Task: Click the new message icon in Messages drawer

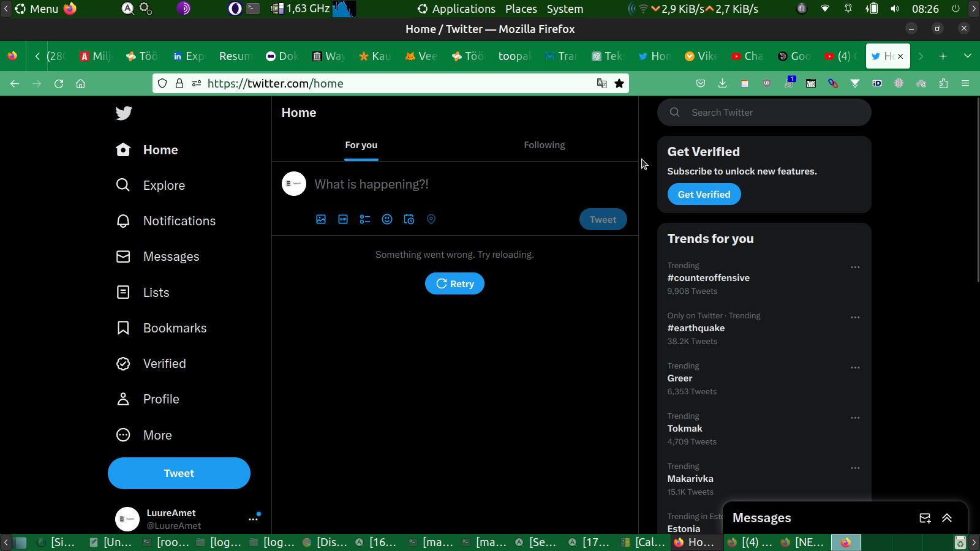Action: click(x=925, y=518)
